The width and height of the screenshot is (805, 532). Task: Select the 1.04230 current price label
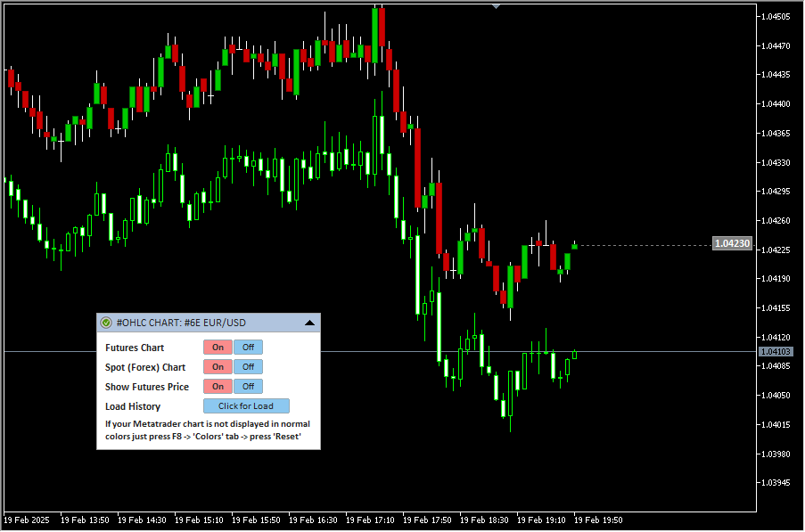[x=732, y=244]
